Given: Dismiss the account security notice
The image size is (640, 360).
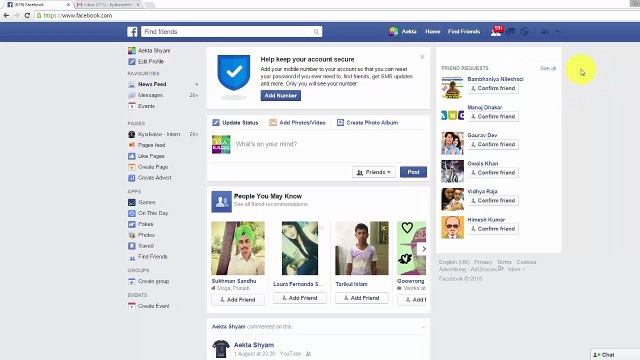Looking at the screenshot, I should (x=422, y=57).
